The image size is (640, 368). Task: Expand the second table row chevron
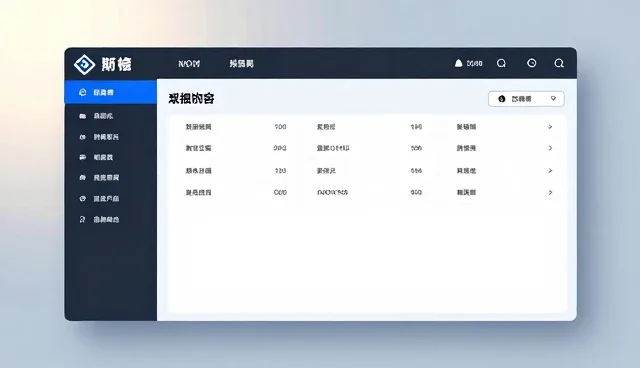click(550, 148)
